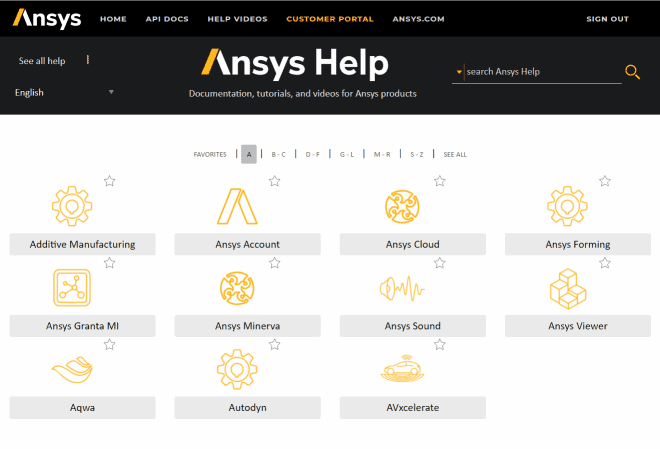
Task: Click the Ansys Minerva label button
Action: [x=248, y=326]
